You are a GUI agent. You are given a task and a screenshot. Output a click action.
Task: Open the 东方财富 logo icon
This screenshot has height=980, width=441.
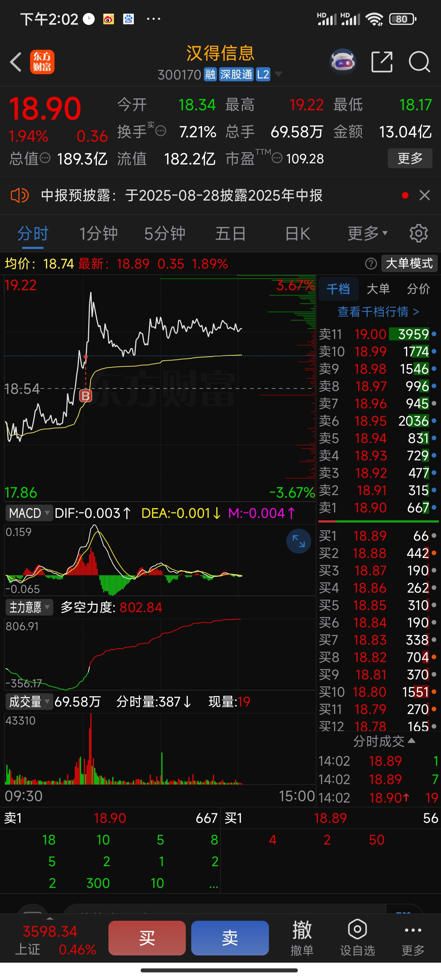click(x=42, y=62)
